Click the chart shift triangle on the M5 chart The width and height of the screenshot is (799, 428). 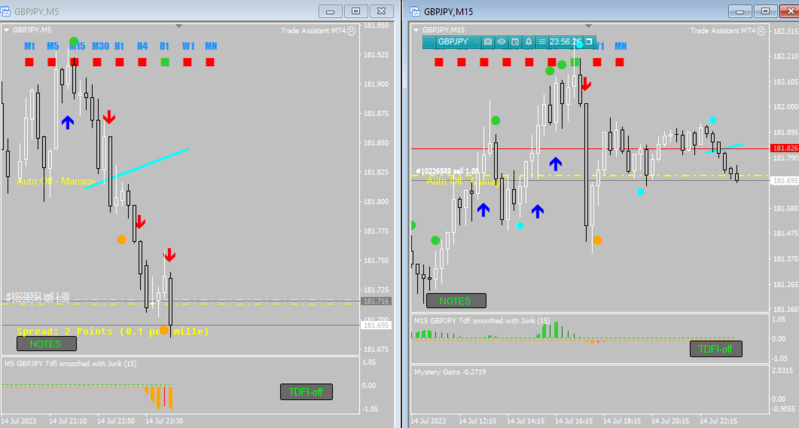pyautogui.click(x=178, y=25)
